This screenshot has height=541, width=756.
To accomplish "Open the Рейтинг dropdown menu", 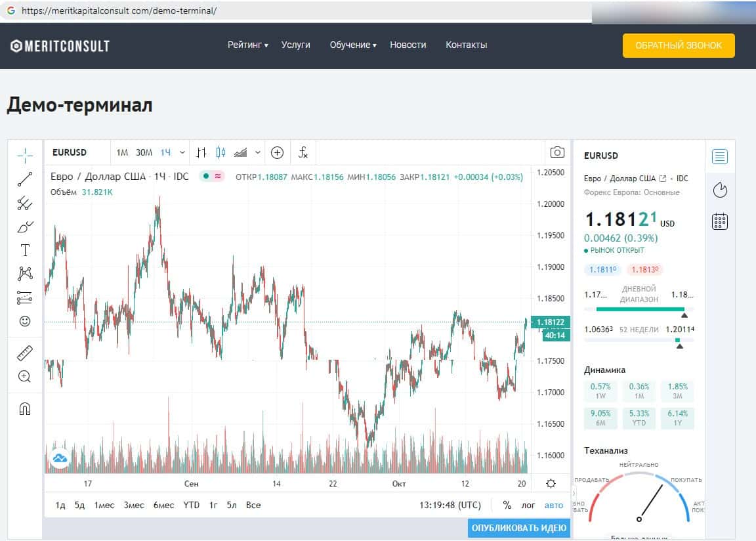I will [247, 45].
